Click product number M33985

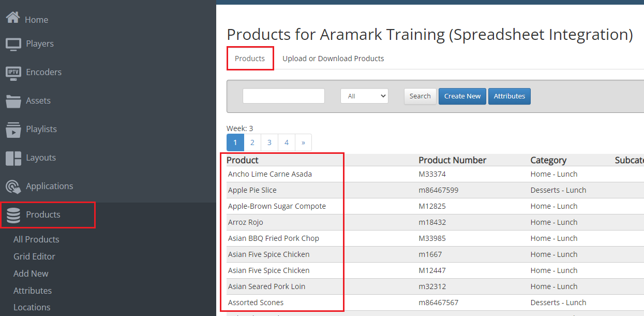click(432, 238)
